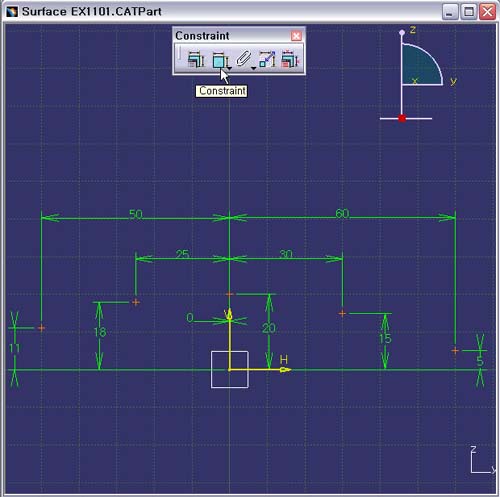
Task: Click the Fix Together paperclip icon
Action: 243,59
